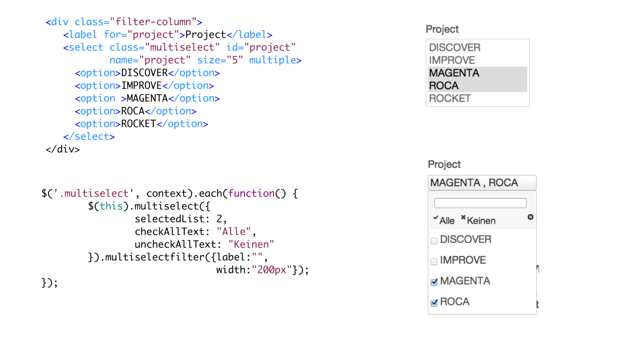
Task: Click the '<label for="project">' code line
Action: click(168, 35)
